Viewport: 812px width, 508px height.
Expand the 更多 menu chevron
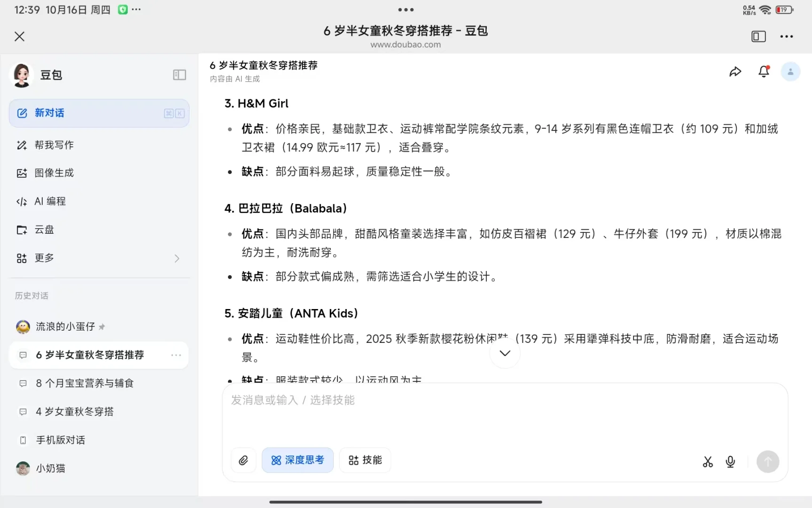177,258
